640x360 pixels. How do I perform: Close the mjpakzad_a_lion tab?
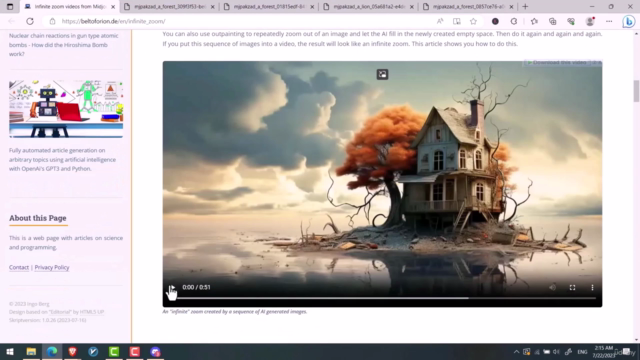pyautogui.click(x=411, y=7)
